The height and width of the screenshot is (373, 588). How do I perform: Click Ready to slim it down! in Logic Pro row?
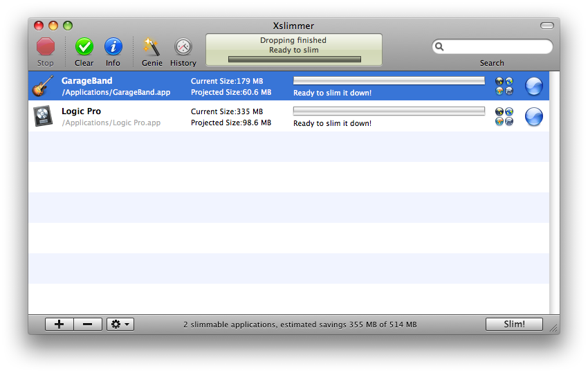332,123
